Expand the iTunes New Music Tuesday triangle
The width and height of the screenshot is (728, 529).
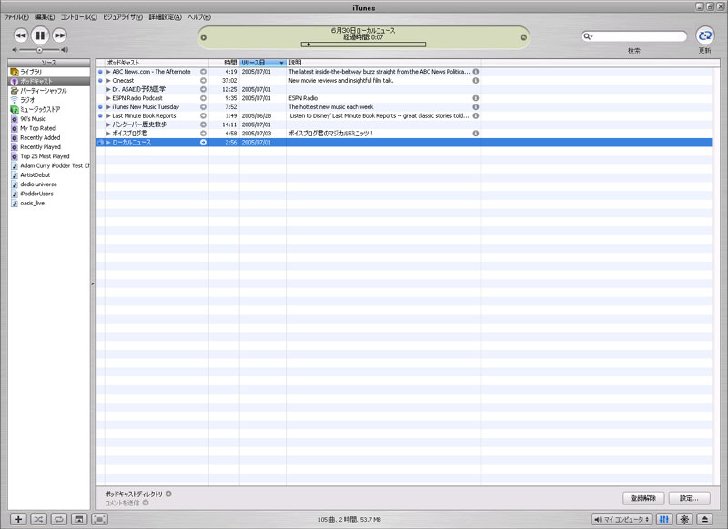(108, 107)
